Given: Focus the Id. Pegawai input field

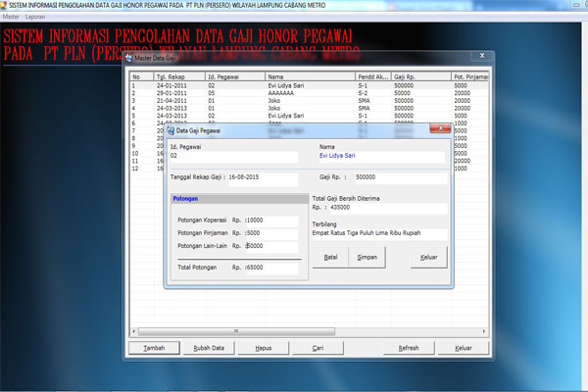Looking at the screenshot, I should click(x=234, y=157).
